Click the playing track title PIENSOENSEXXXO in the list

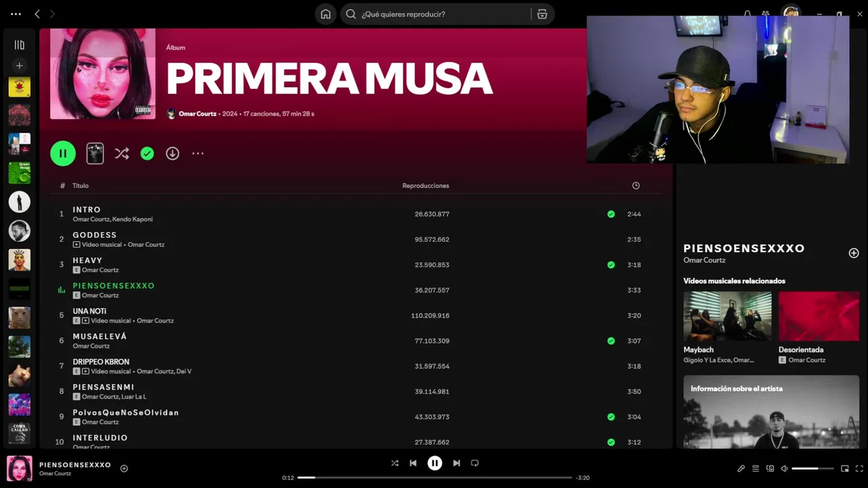[x=114, y=286]
